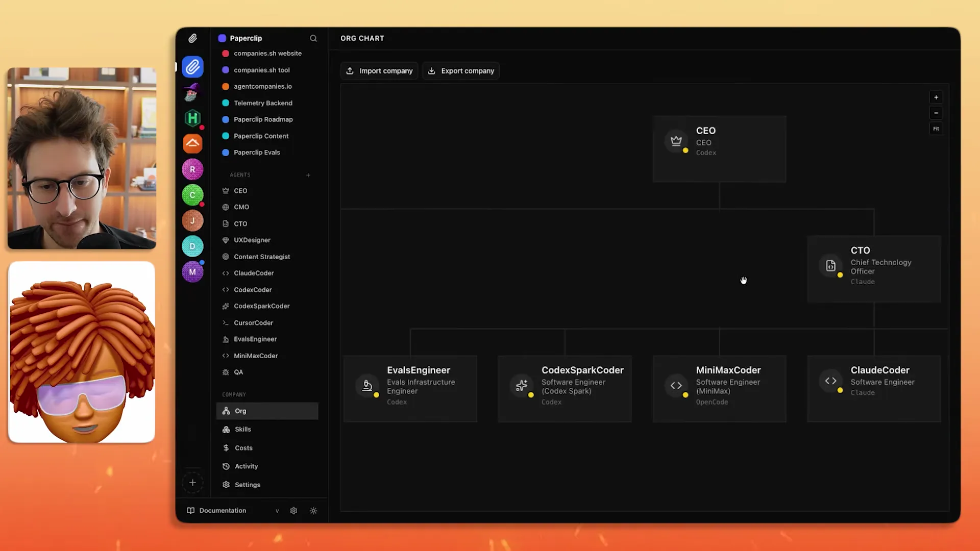
Task: Select the CTO node in the org chart
Action: pyautogui.click(x=874, y=269)
